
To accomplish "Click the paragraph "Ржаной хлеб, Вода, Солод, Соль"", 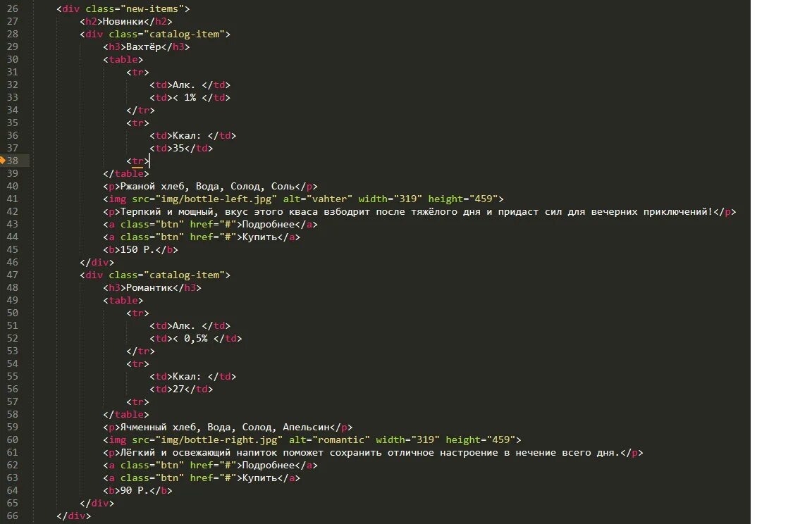I will pyautogui.click(x=207, y=186).
